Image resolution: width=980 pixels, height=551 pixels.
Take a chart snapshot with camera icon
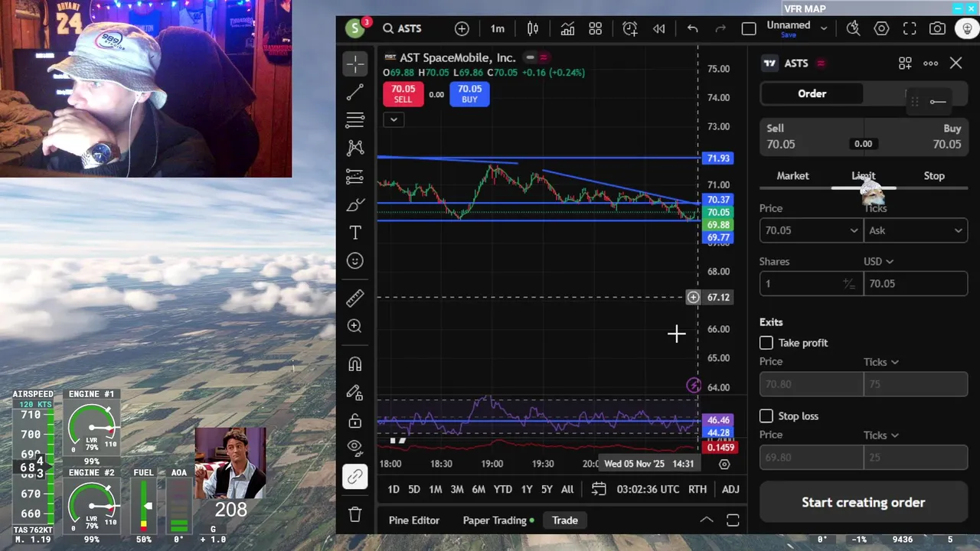pos(937,28)
